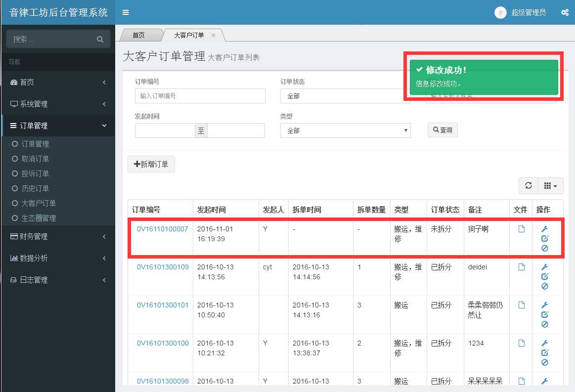Cancel order 0V16101300101 with ban icon

coord(544,325)
